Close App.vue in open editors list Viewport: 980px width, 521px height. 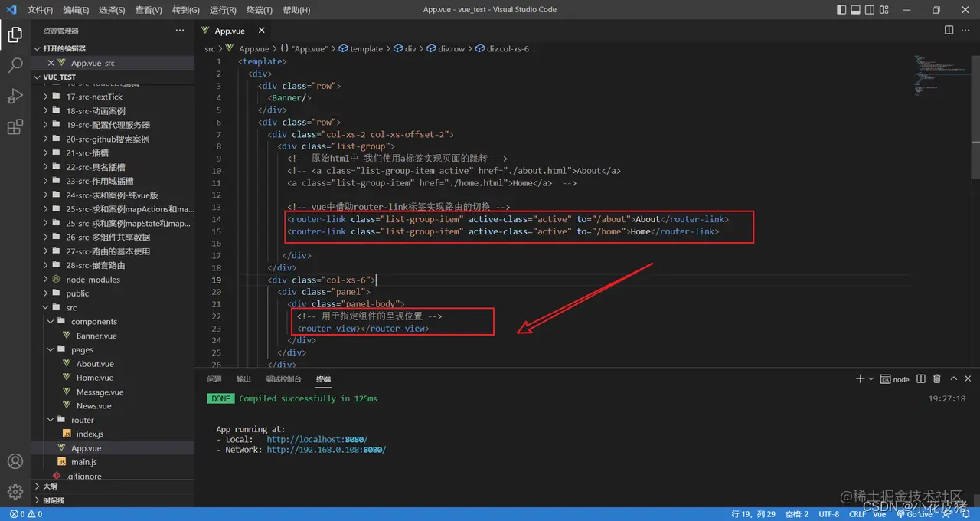tap(51, 63)
